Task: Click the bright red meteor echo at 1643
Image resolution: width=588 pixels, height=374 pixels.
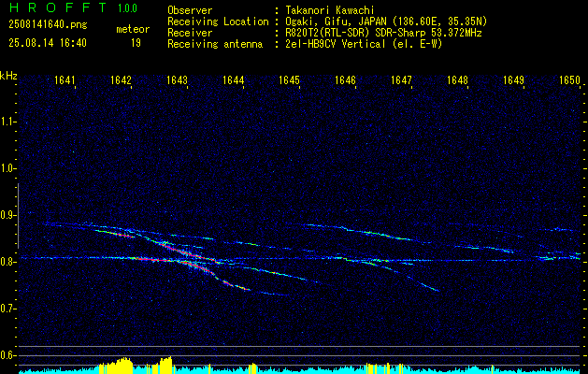Action: 188,253
